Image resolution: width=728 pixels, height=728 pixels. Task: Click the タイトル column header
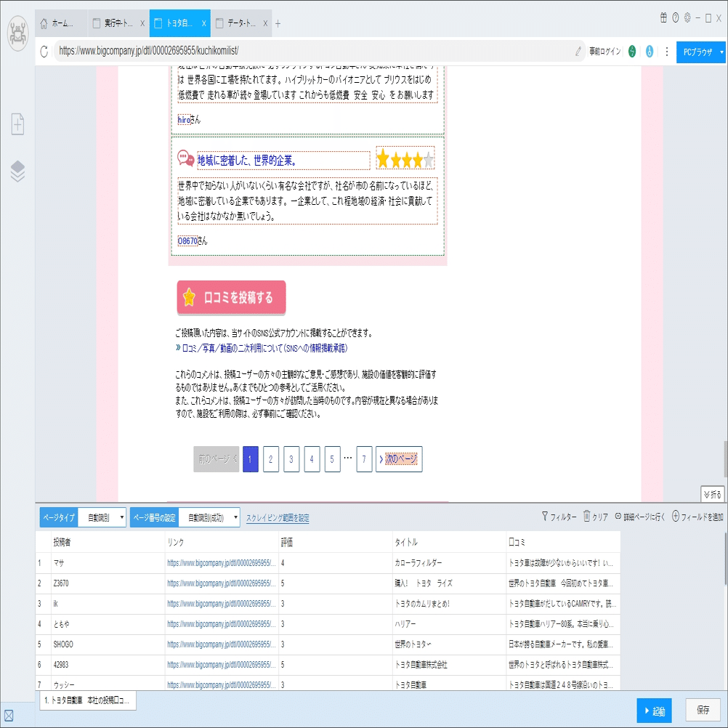point(449,542)
